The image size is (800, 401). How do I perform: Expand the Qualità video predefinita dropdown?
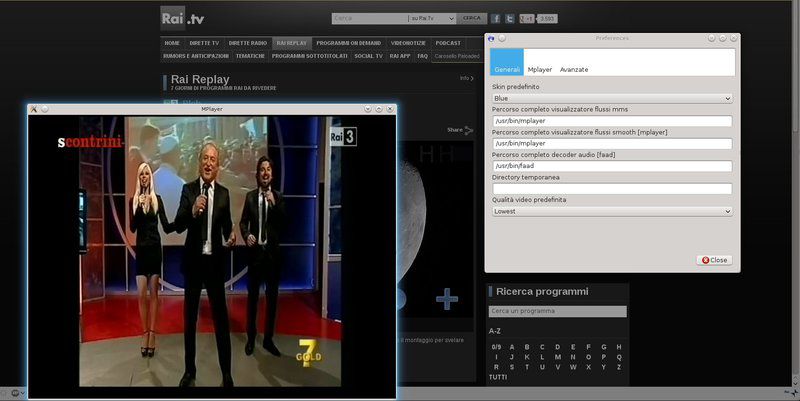612,211
